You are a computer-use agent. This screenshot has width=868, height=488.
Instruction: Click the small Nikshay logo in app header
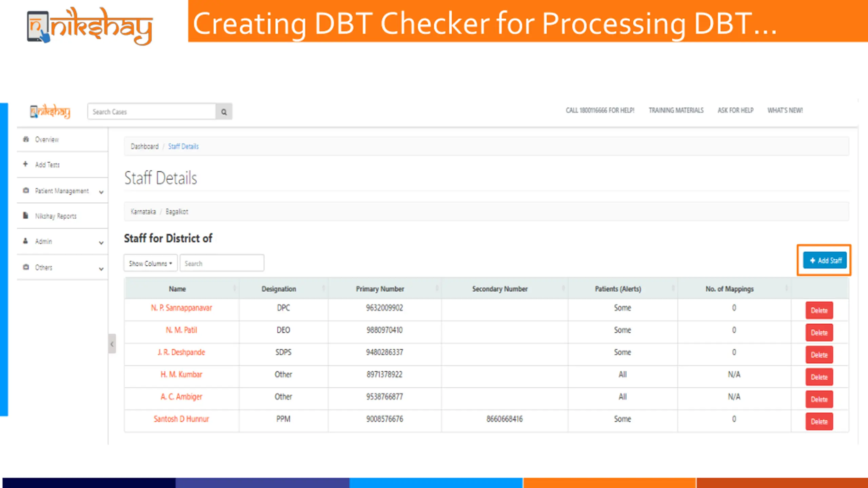pyautogui.click(x=50, y=112)
